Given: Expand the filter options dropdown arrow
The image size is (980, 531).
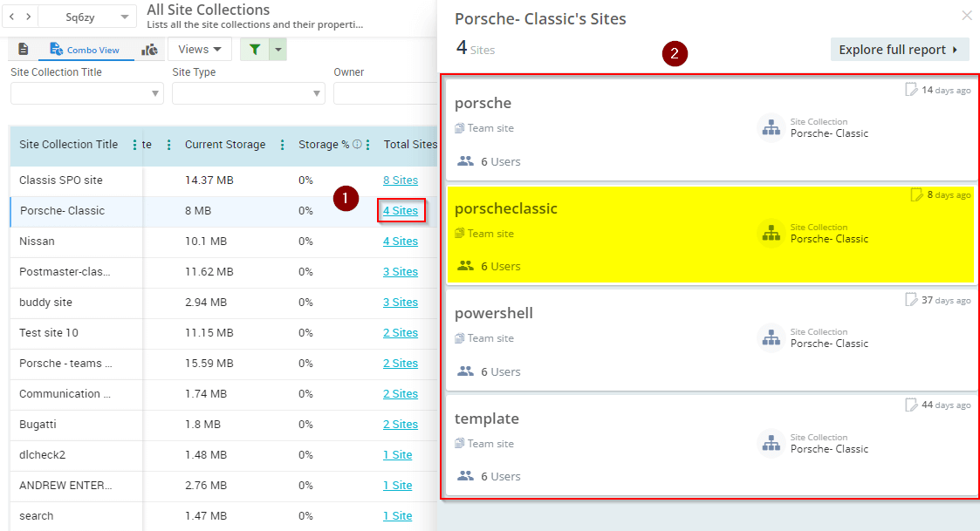Looking at the screenshot, I should tap(278, 50).
